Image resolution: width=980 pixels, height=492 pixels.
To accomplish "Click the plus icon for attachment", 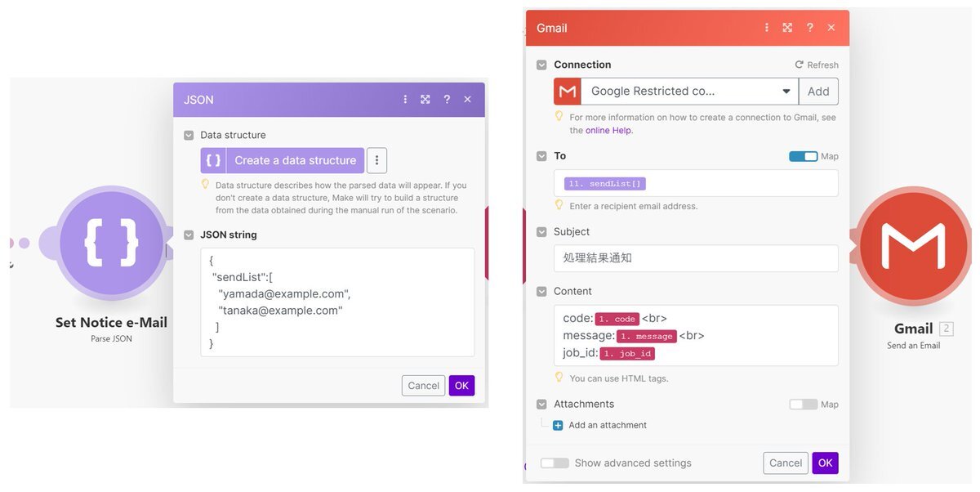I will click(x=558, y=425).
